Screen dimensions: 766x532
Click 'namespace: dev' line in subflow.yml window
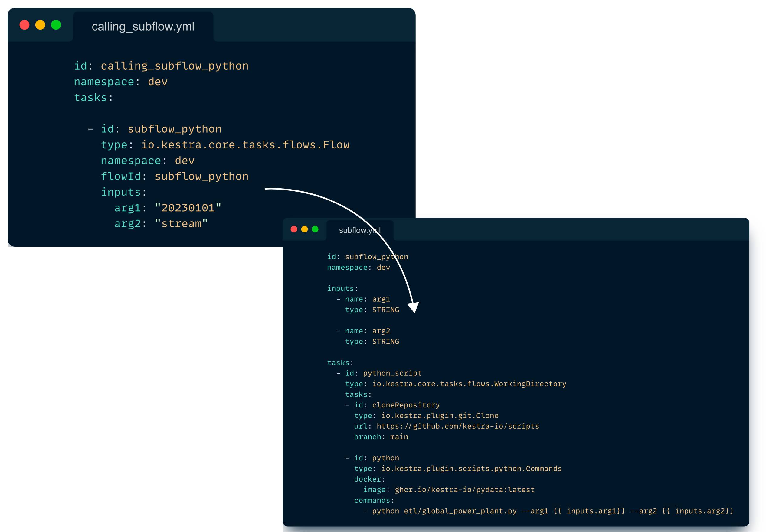[358, 268]
